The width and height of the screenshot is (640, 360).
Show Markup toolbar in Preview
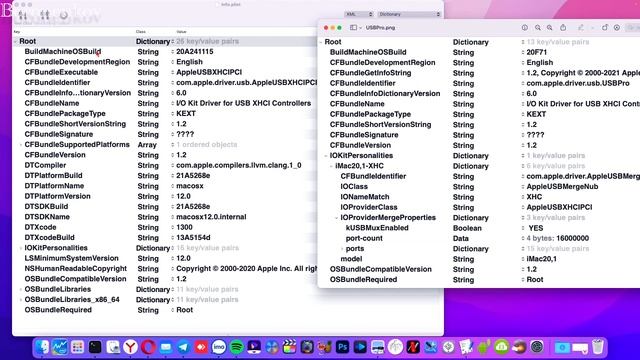point(617,28)
